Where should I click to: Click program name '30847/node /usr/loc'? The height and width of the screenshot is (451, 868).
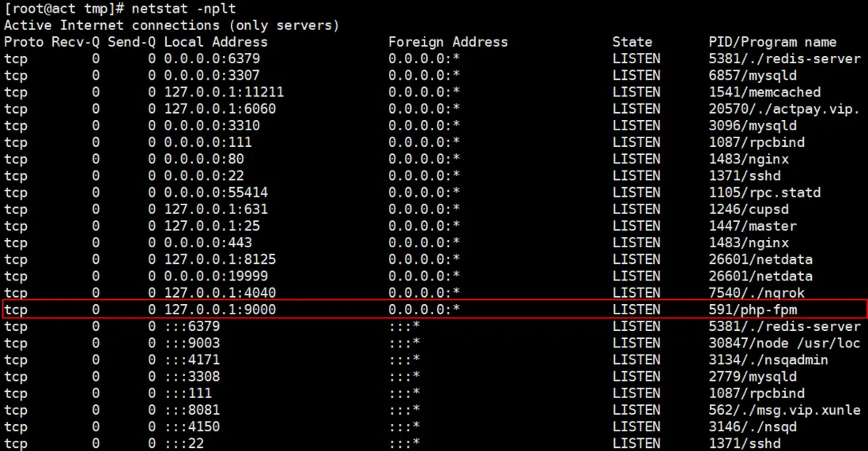(784, 343)
